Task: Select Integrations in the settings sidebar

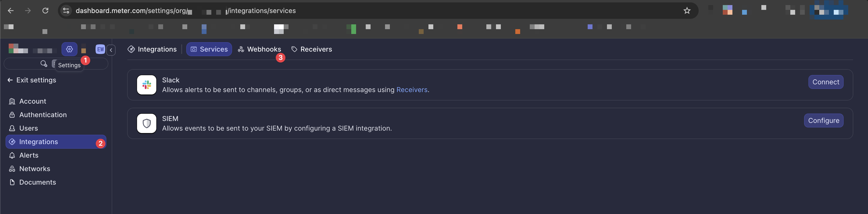Action: (38, 142)
